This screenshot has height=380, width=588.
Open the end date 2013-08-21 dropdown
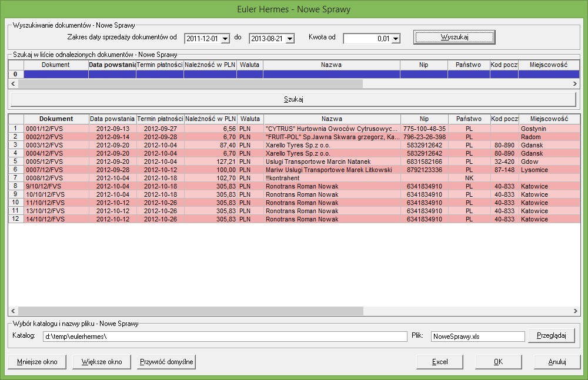[x=290, y=39]
